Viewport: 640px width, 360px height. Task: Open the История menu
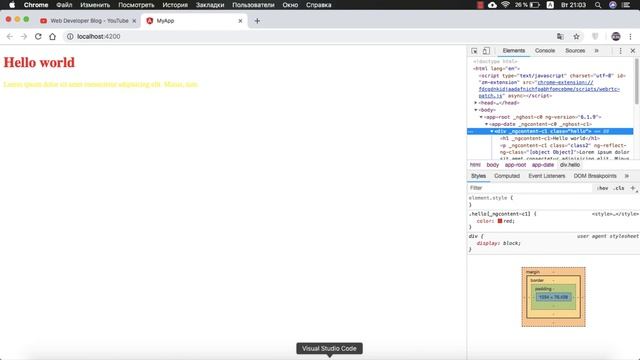coord(175,5)
